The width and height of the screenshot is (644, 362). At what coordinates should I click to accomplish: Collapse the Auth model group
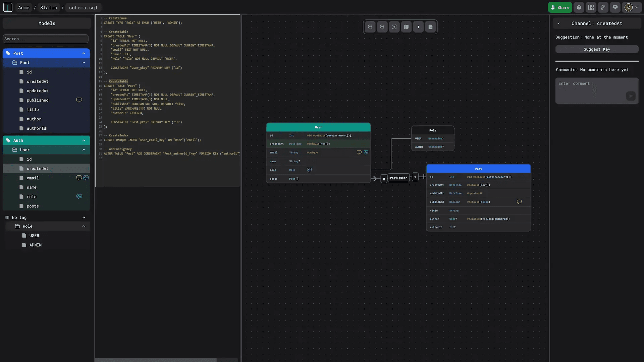coord(84,140)
